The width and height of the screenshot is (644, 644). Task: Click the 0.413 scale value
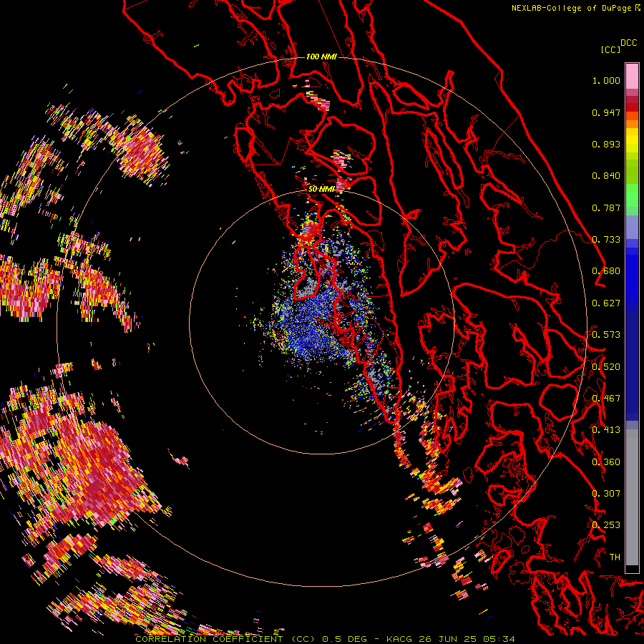(606, 430)
